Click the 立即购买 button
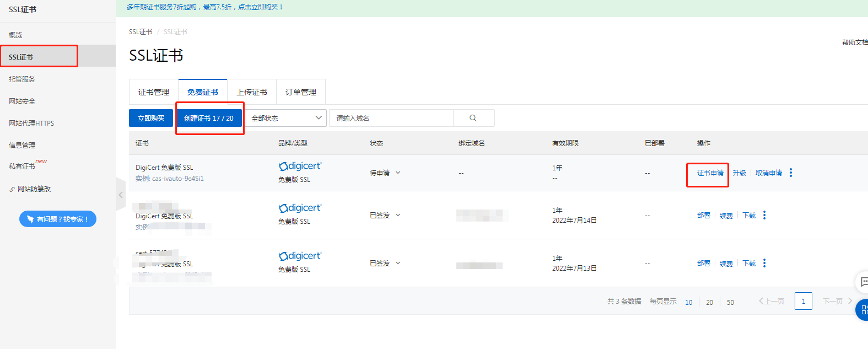Viewport: 868px width, 349px height. 151,118
